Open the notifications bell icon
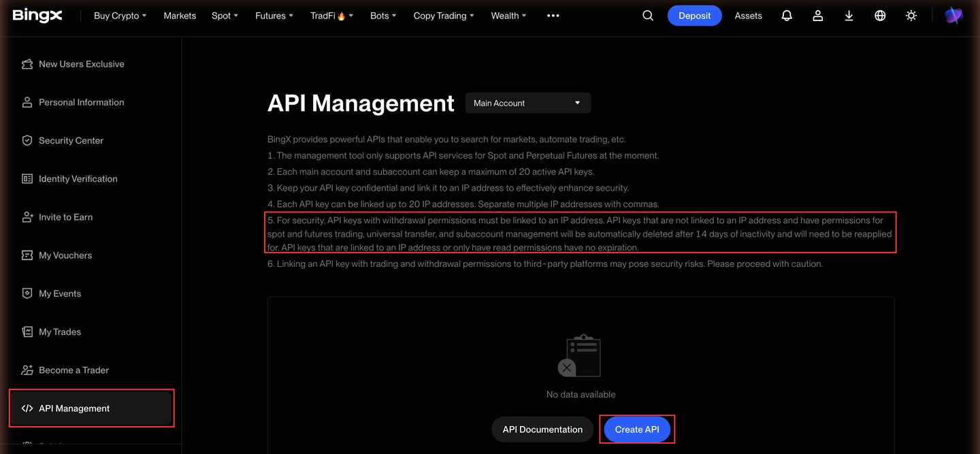 point(787,16)
